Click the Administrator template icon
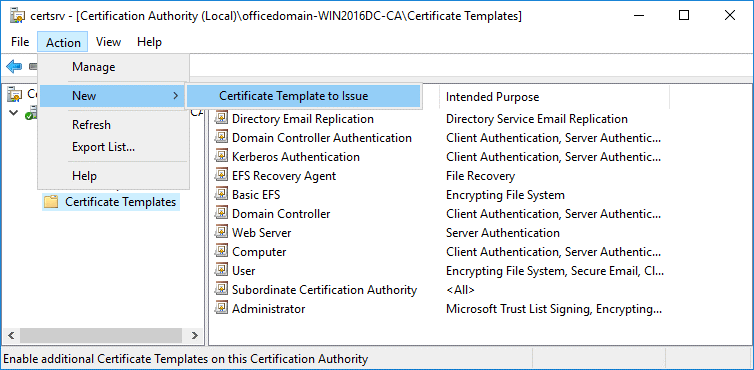Viewport: 754px width, 370px height. (x=221, y=308)
